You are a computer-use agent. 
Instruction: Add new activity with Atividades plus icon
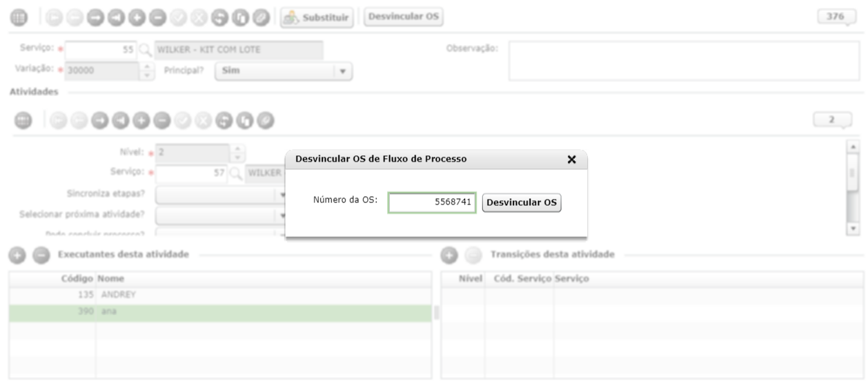click(141, 120)
